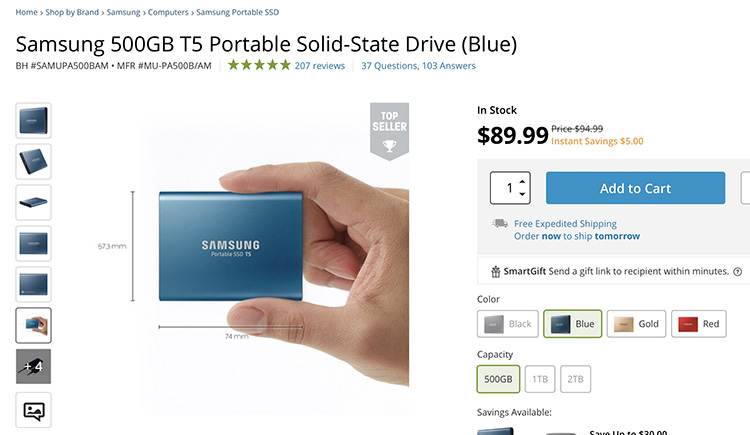Click the Top Seller trophy badge
The image size is (750, 435).
point(389,131)
